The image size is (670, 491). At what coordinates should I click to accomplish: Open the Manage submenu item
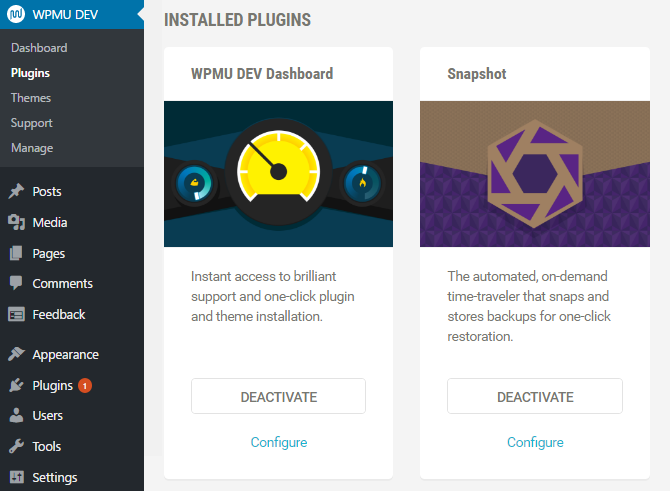pyautogui.click(x=32, y=148)
